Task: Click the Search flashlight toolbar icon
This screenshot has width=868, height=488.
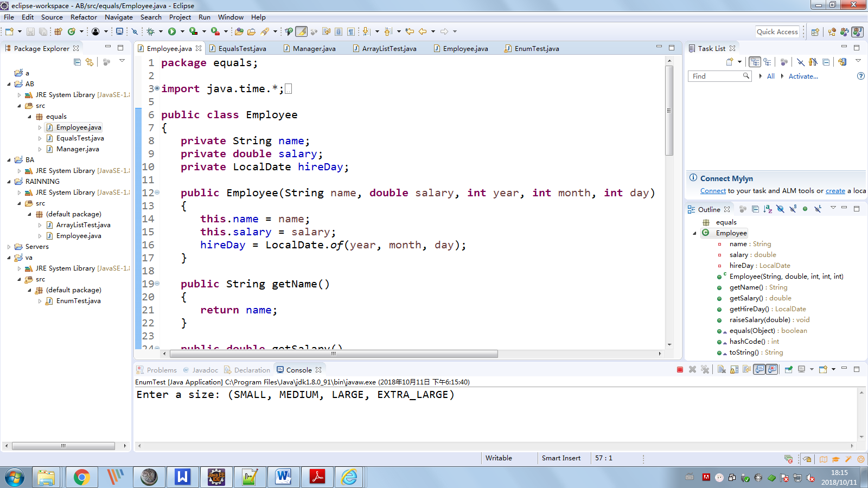Action: (x=264, y=31)
